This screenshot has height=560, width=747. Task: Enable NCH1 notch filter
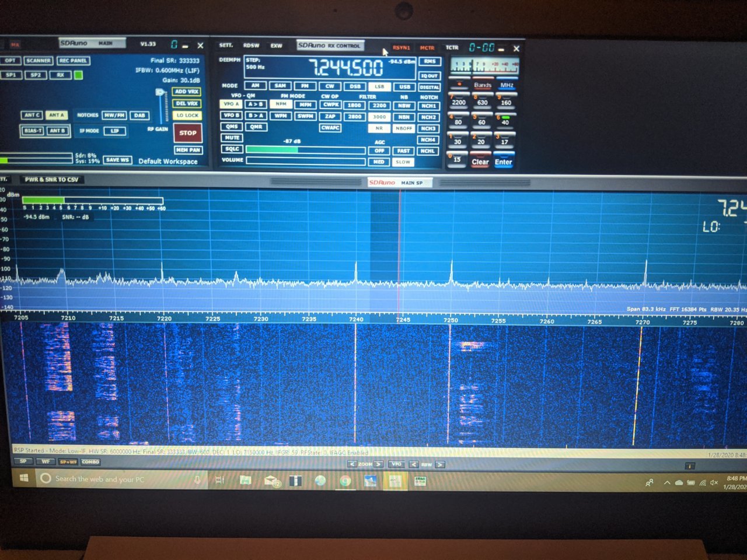click(x=428, y=106)
